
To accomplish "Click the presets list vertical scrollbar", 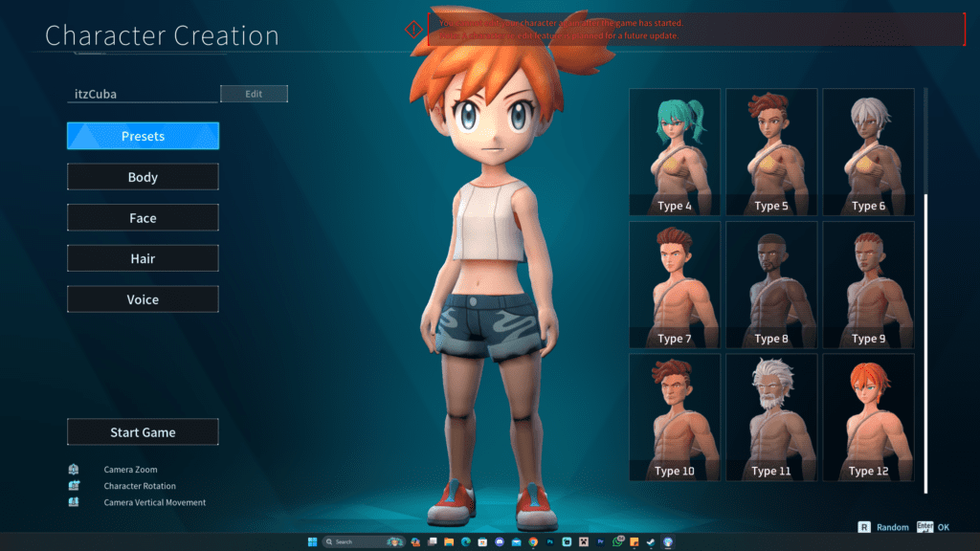I will 925,342.
